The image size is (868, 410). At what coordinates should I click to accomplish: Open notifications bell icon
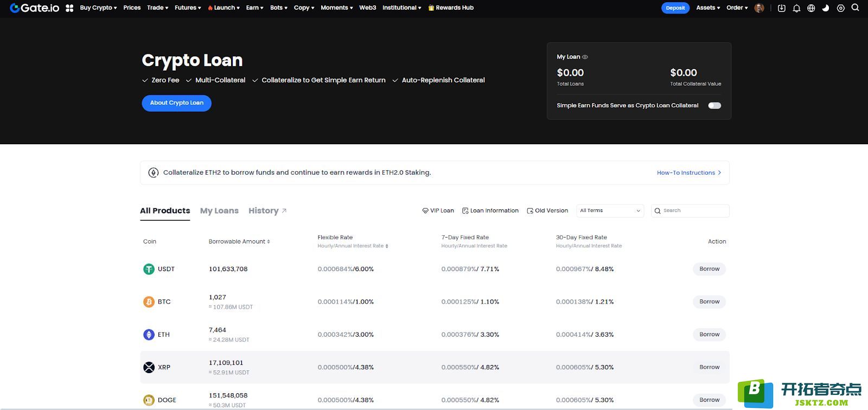coord(796,8)
